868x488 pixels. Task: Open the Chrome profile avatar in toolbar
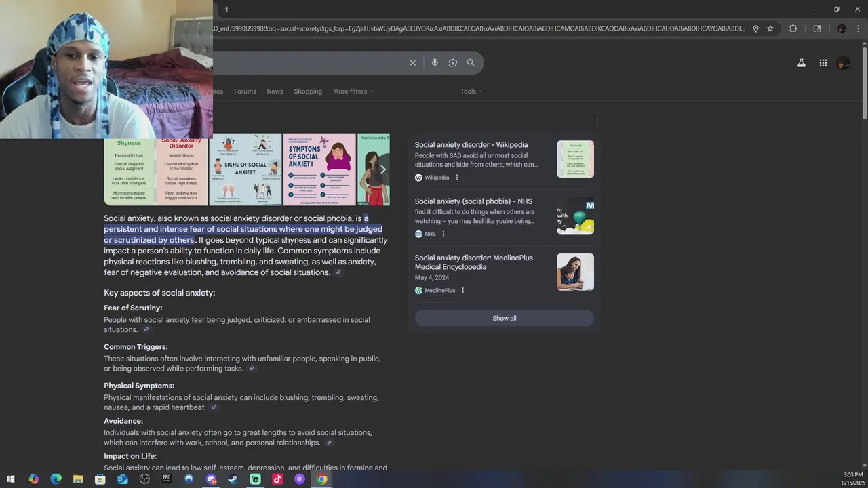(x=842, y=28)
